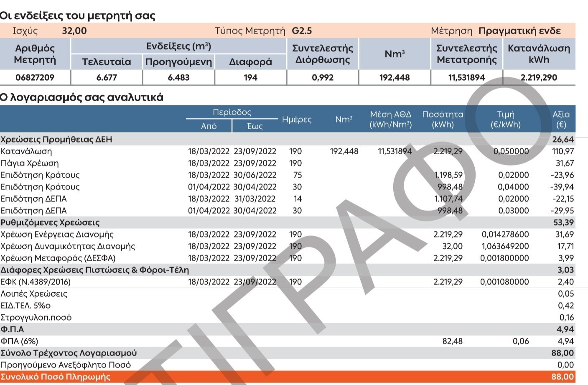Click the "Επιδότηση ΔΕΠΑ" label with amount -22,15
Viewport: 588px width, 385px height.
point(33,199)
